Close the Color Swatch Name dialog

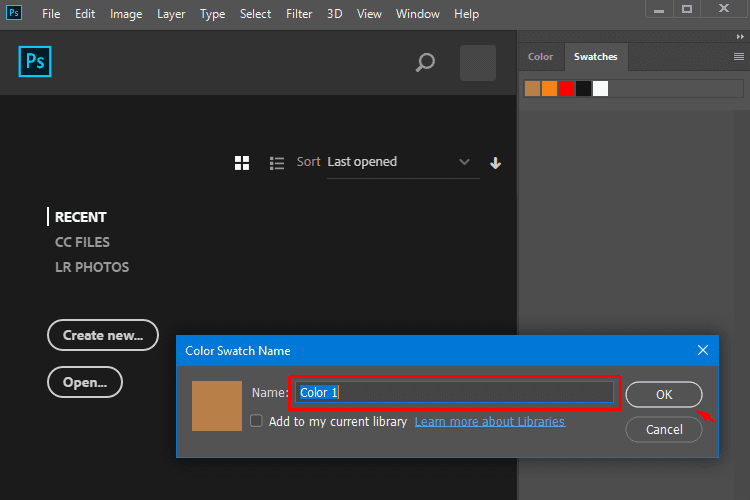703,350
